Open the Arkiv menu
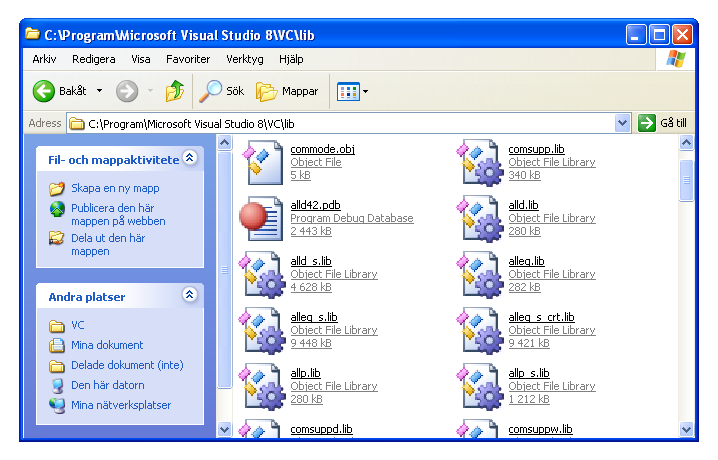718x460 pixels. point(44,59)
